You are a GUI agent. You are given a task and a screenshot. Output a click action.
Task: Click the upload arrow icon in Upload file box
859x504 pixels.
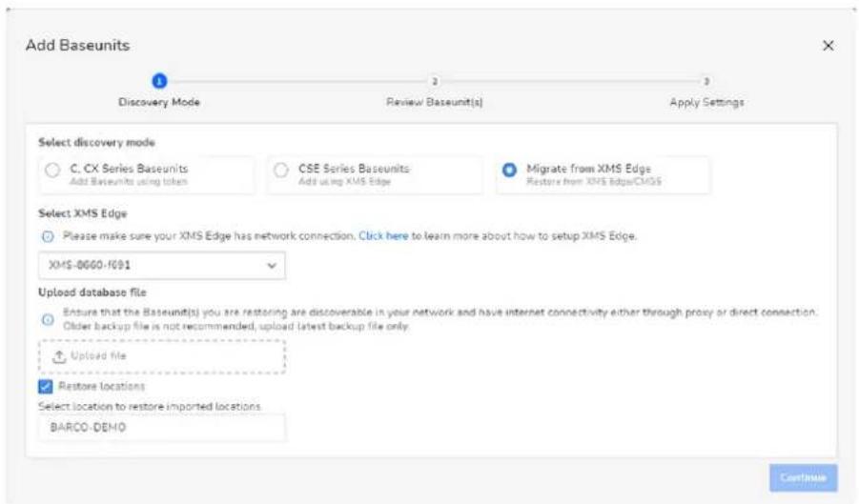click(x=59, y=356)
